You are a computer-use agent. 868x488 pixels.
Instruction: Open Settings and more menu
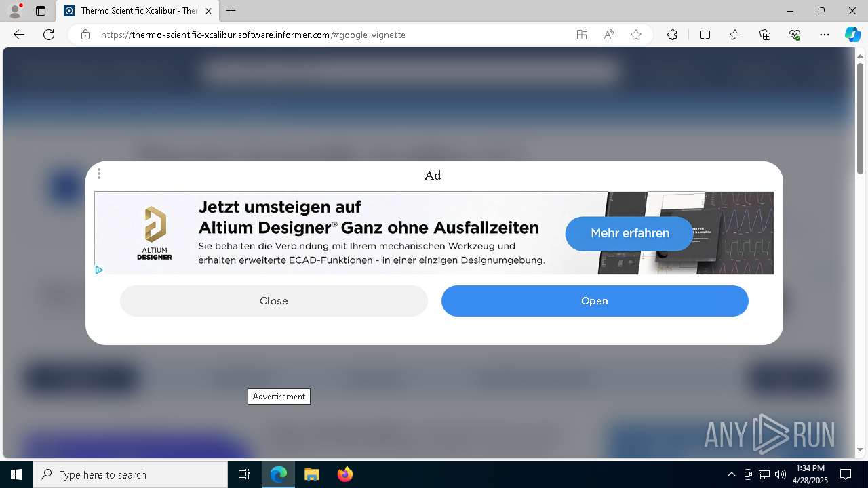pyautogui.click(x=825, y=35)
